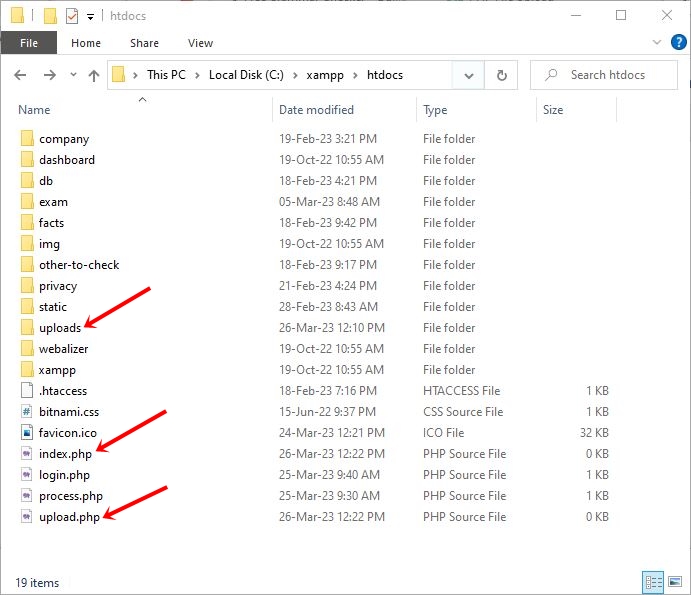Screen dimensions: 691x595
Task: Expand breadcrumb chevron after Local Disk (C:)
Action: click(295, 75)
